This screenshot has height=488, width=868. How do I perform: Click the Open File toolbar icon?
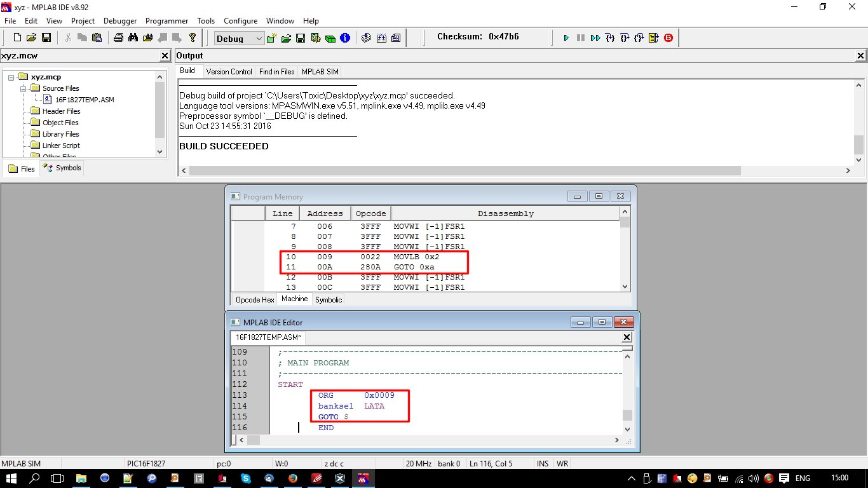click(31, 38)
